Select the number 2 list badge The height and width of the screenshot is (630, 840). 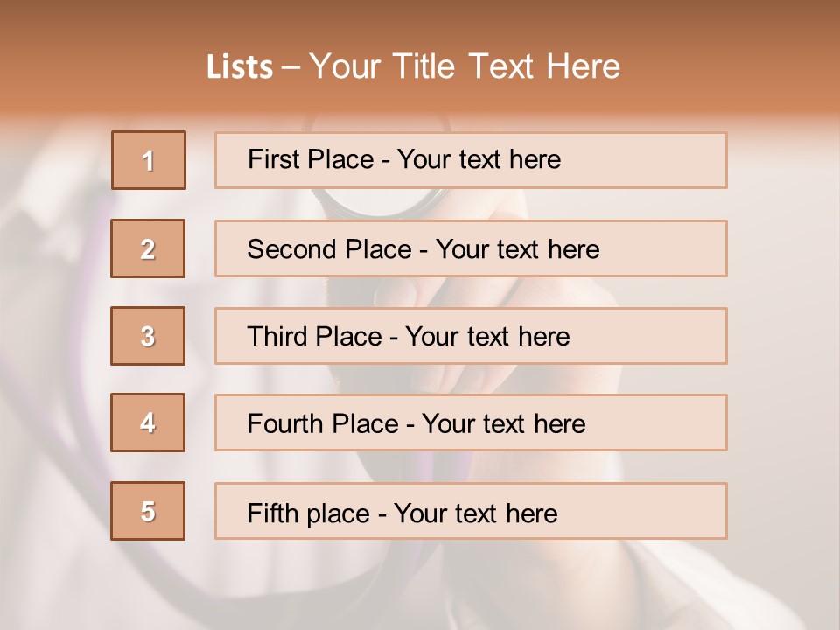tap(148, 248)
